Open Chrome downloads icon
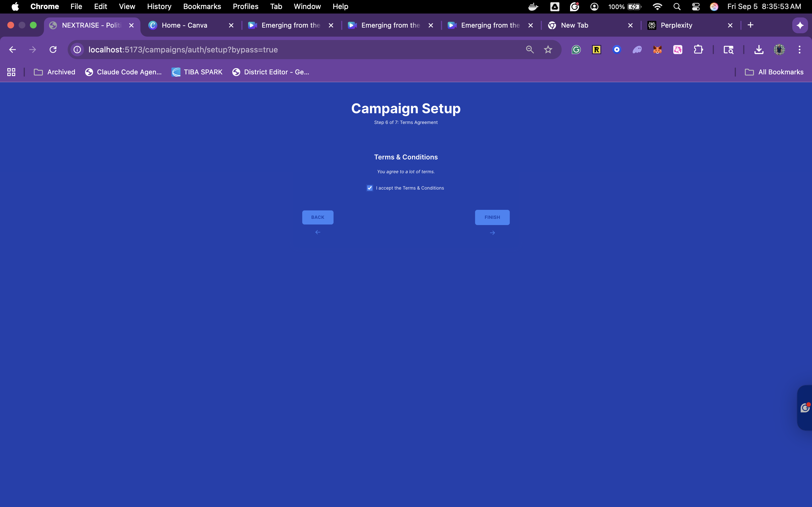812x507 pixels. pyautogui.click(x=759, y=50)
